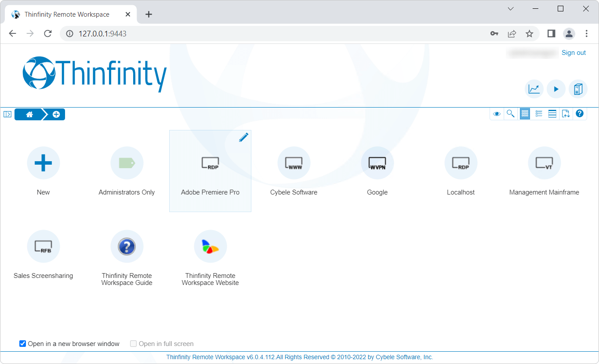Click the "Management Mainframe" label
Image resolution: width=599 pixels, height=364 pixels.
pos(544,192)
